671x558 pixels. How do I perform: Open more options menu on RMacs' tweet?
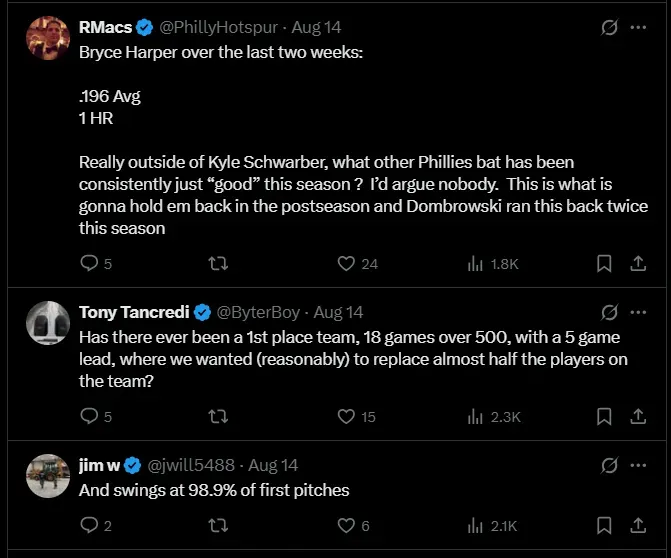click(x=638, y=28)
